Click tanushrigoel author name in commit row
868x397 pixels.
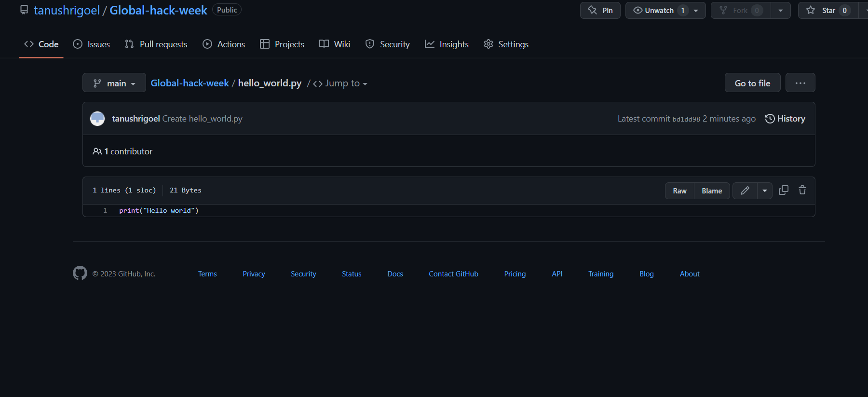click(x=136, y=119)
